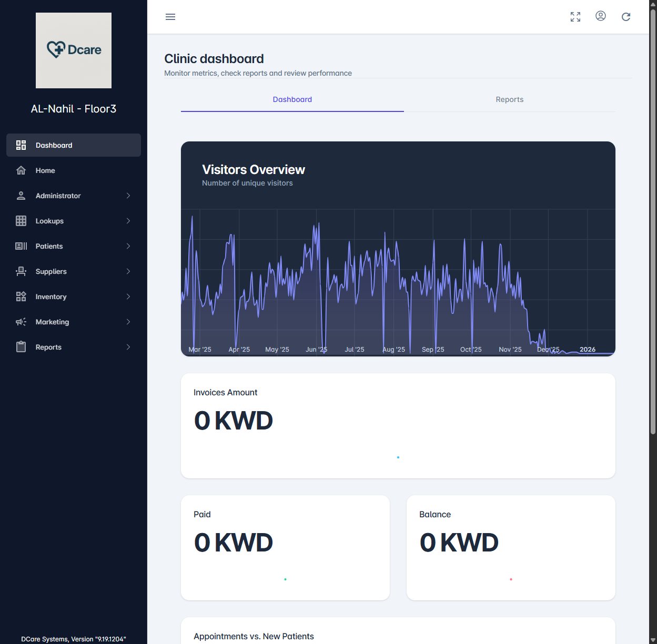
Task: Open the Lookups menu entry
Action: click(x=49, y=221)
